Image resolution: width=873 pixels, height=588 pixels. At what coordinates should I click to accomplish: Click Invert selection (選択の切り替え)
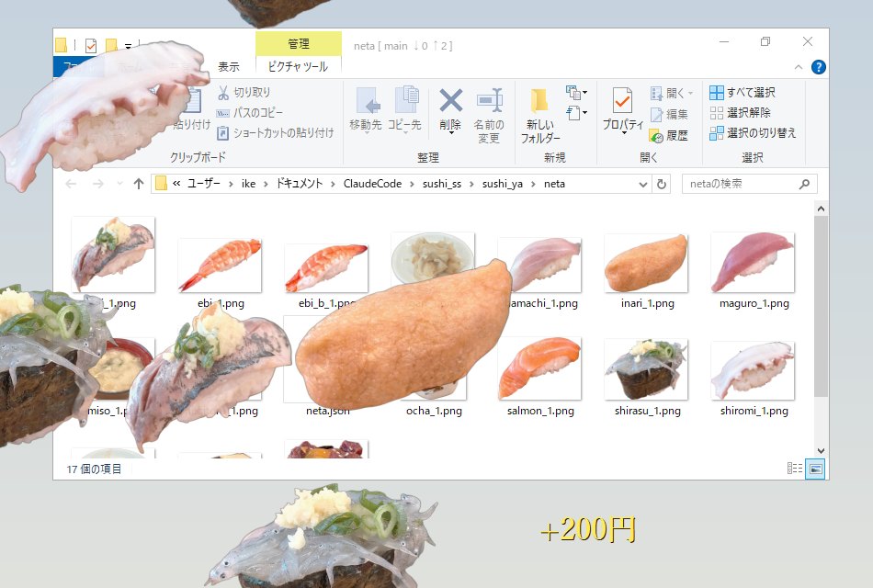coord(754,133)
